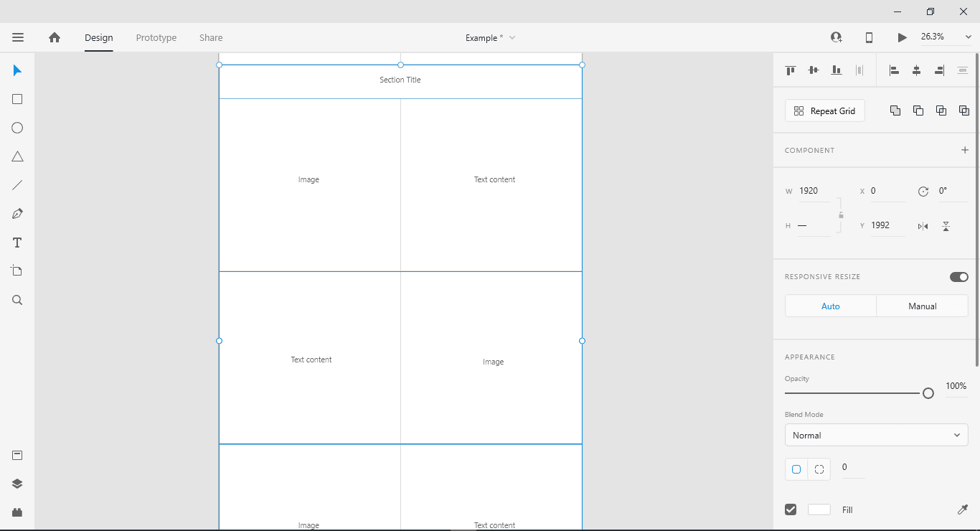Align selection center horizontally

coord(917,70)
